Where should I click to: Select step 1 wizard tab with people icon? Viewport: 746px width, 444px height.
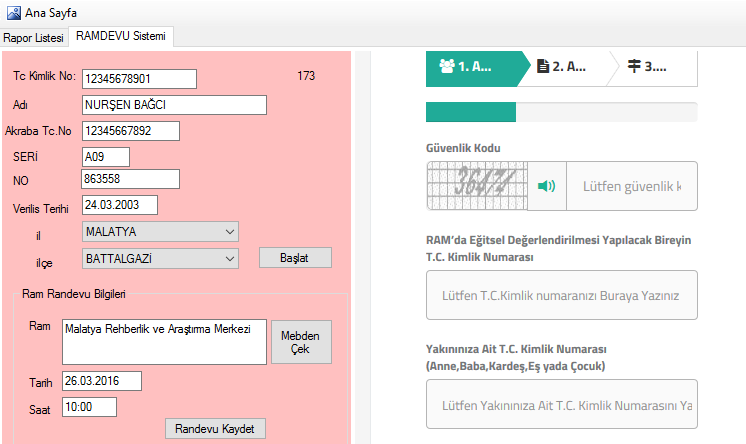point(475,67)
